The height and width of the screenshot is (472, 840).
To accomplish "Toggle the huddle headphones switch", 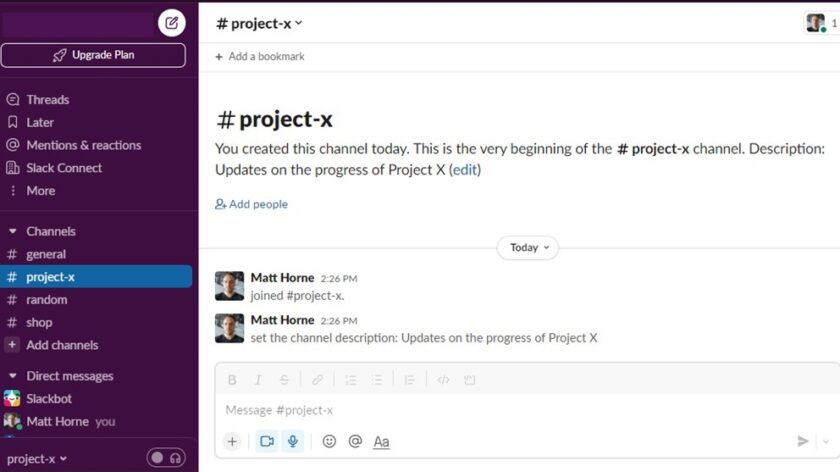I will click(x=166, y=458).
